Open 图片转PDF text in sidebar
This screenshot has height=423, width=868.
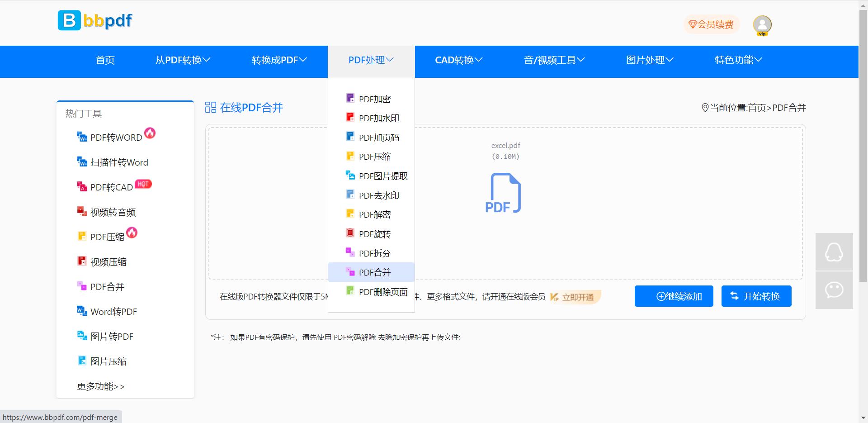[x=112, y=337]
